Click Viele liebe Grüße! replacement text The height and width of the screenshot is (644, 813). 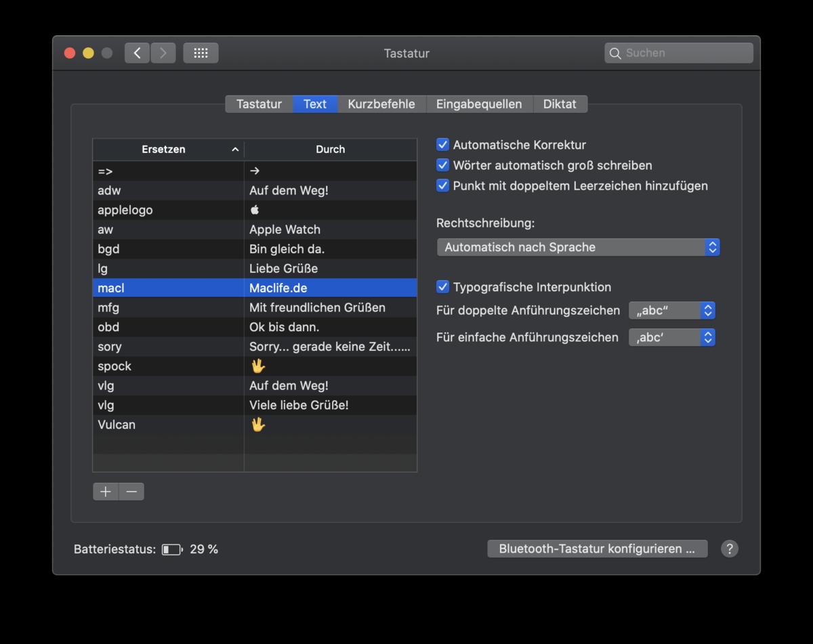(299, 405)
